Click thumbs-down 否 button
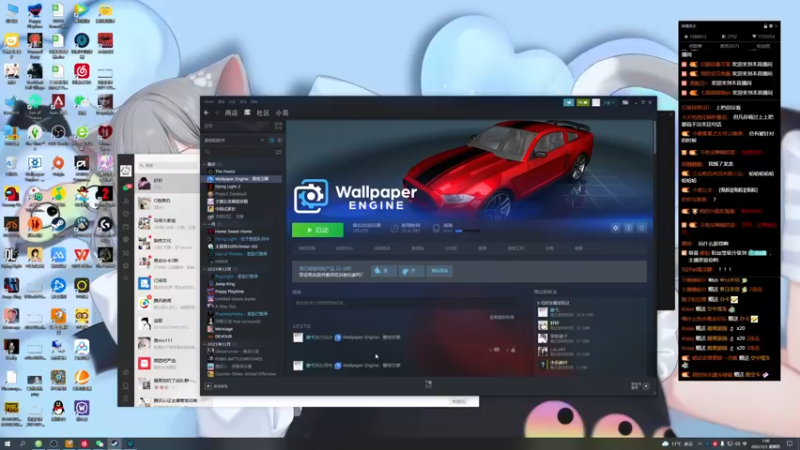 pyautogui.click(x=411, y=271)
